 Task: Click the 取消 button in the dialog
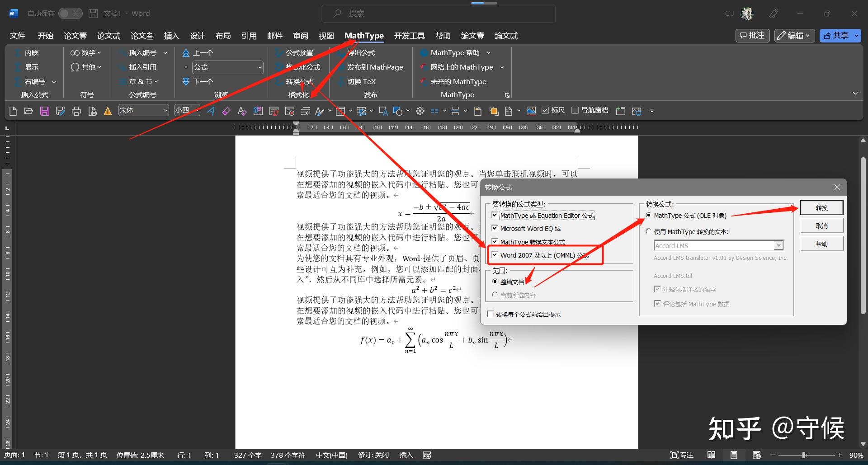pyautogui.click(x=821, y=226)
